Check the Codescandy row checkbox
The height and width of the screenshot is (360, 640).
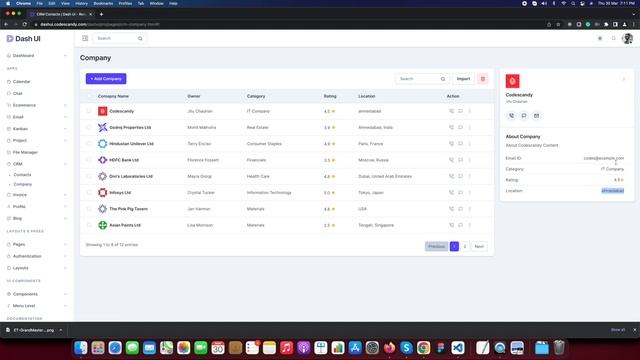click(89, 111)
